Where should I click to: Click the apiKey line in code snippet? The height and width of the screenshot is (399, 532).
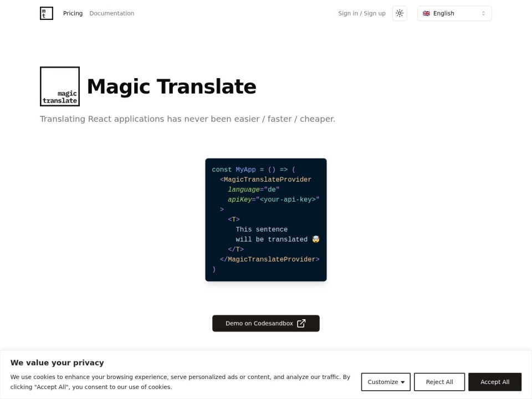point(273,199)
